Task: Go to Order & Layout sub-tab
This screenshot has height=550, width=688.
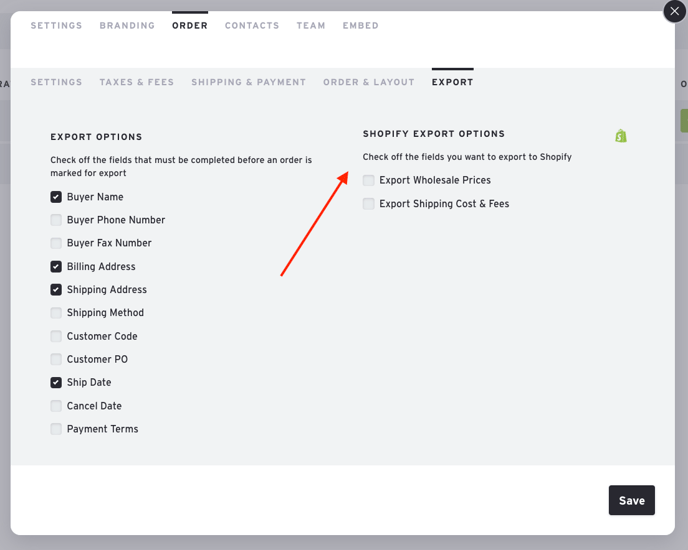Action: tap(369, 82)
